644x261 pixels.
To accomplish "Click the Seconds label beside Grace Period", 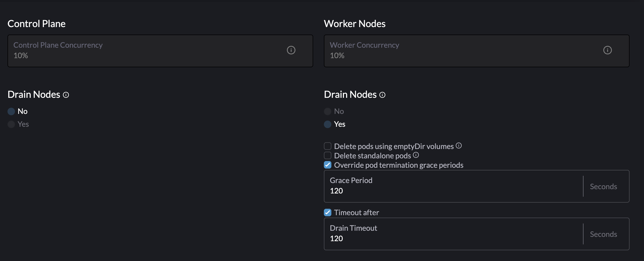I will tap(603, 186).
